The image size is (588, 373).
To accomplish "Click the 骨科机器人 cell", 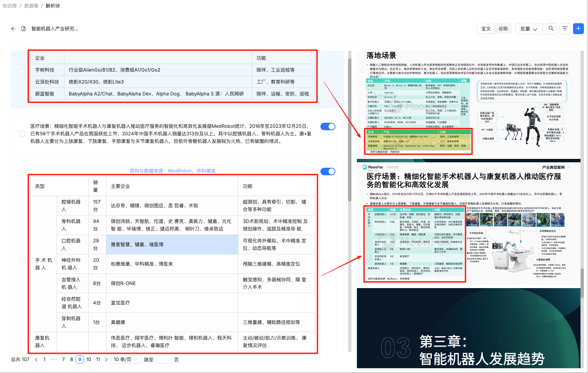I will (72, 225).
